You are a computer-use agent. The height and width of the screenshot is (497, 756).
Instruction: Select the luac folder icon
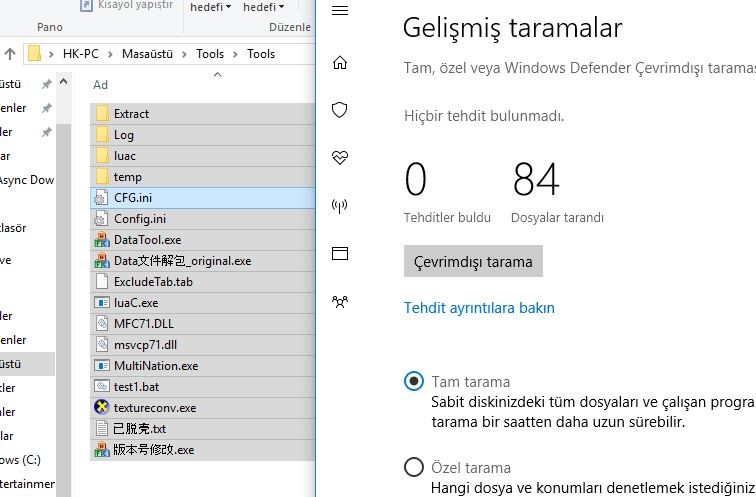pos(102,155)
